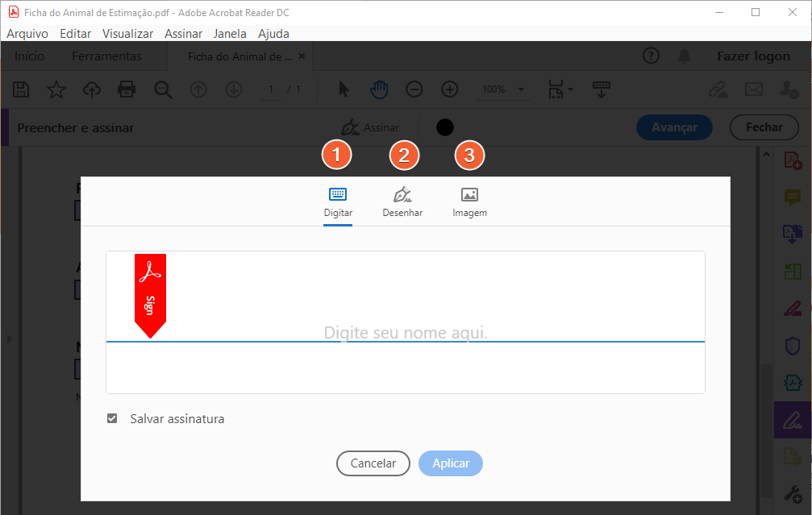Open the Add Comment tool in right sidebar
The height and width of the screenshot is (515, 812).
791,197
